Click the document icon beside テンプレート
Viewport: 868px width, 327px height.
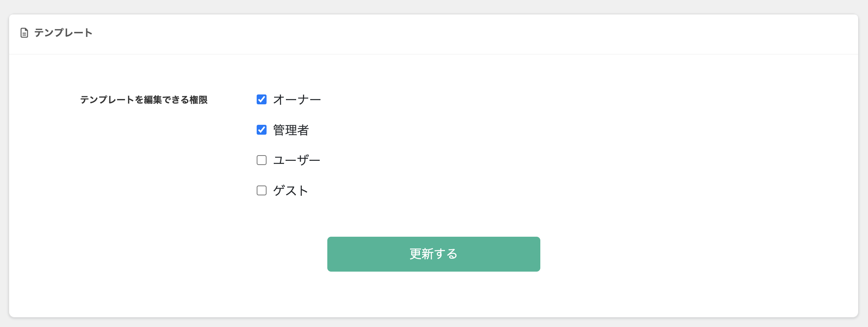pos(24,33)
